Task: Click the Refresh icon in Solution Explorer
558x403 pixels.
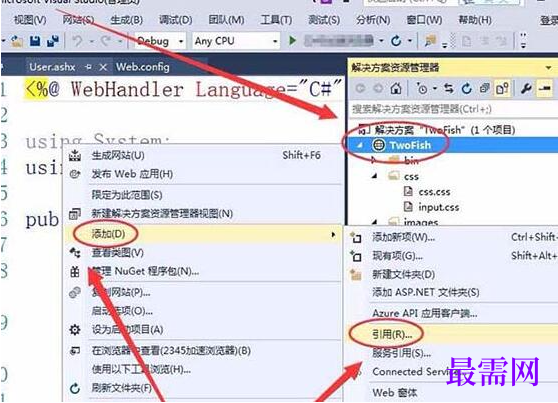Action: (467, 88)
